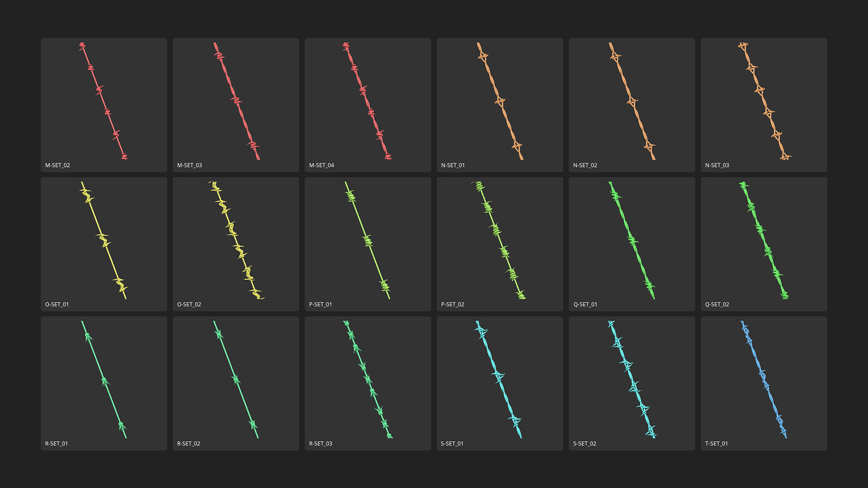Pick the cyan S-SET_01 wire preview
Image resolution: width=868 pixels, height=488 pixels.
(499, 379)
